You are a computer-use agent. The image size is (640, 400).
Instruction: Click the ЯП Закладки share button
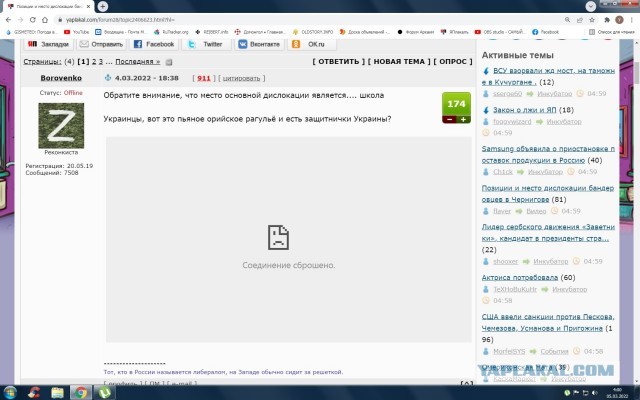pos(48,44)
